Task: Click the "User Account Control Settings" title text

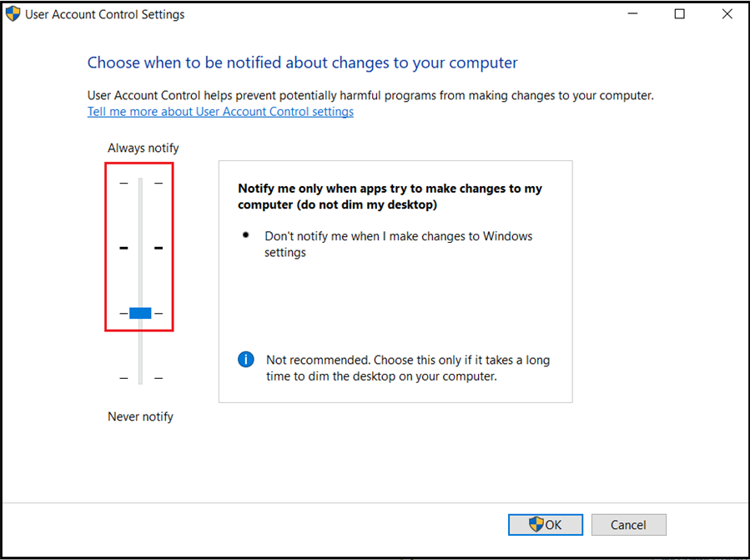Action: pos(105,14)
